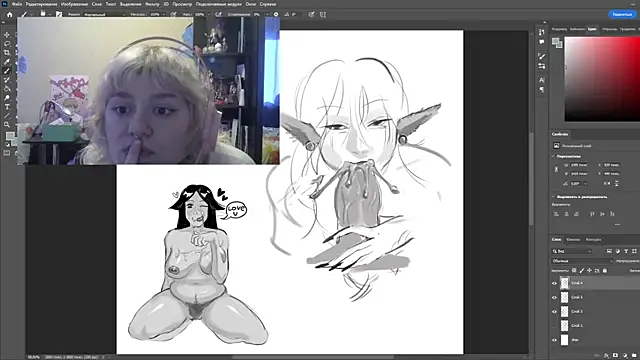
Task: Select the Type tool in toolbar
Action: click(x=7, y=107)
